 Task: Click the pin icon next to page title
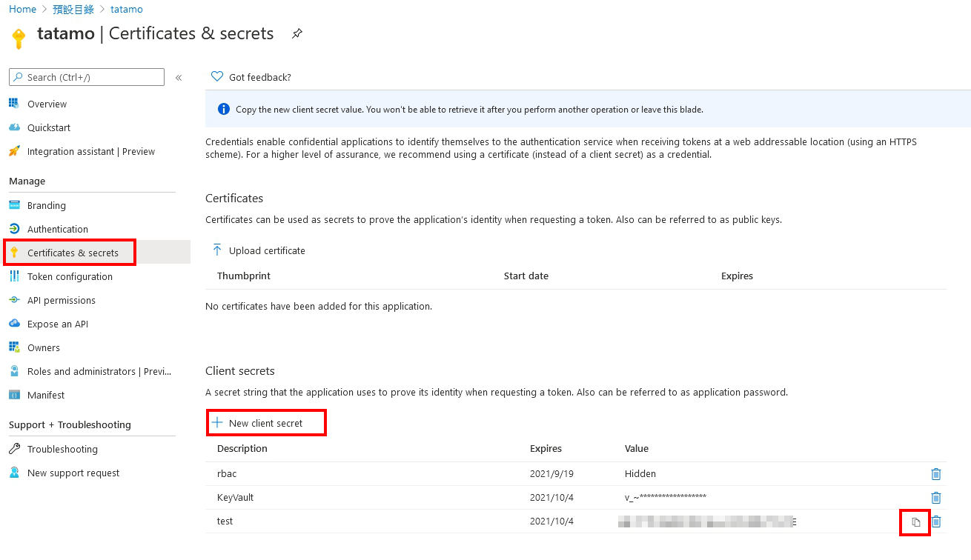coord(296,33)
